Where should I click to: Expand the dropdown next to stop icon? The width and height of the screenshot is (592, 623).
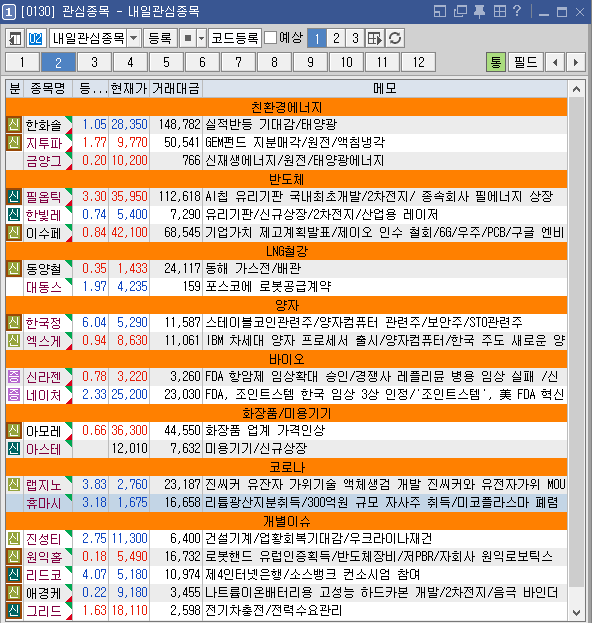coord(202,39)
